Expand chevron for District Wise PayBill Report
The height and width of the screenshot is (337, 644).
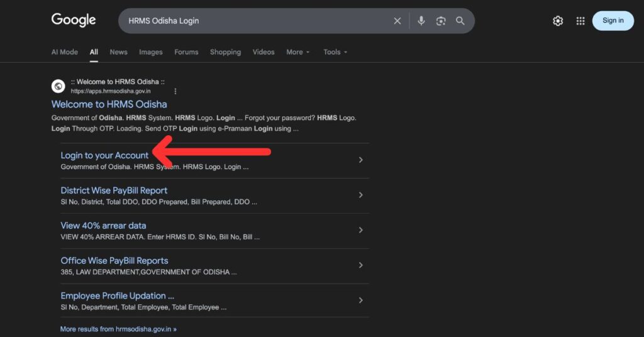click(x=360, y=195)
